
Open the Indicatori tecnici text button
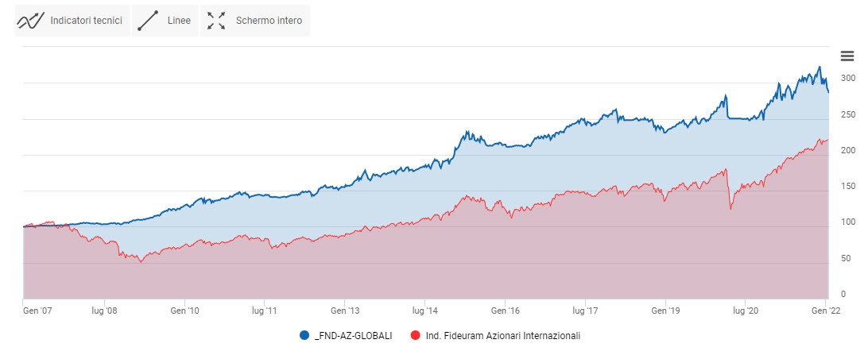(x=86, y=21)
